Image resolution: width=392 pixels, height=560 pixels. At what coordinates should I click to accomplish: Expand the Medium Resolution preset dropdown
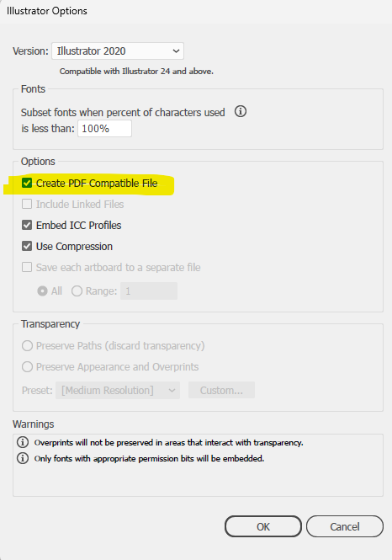tap(118, 390)
